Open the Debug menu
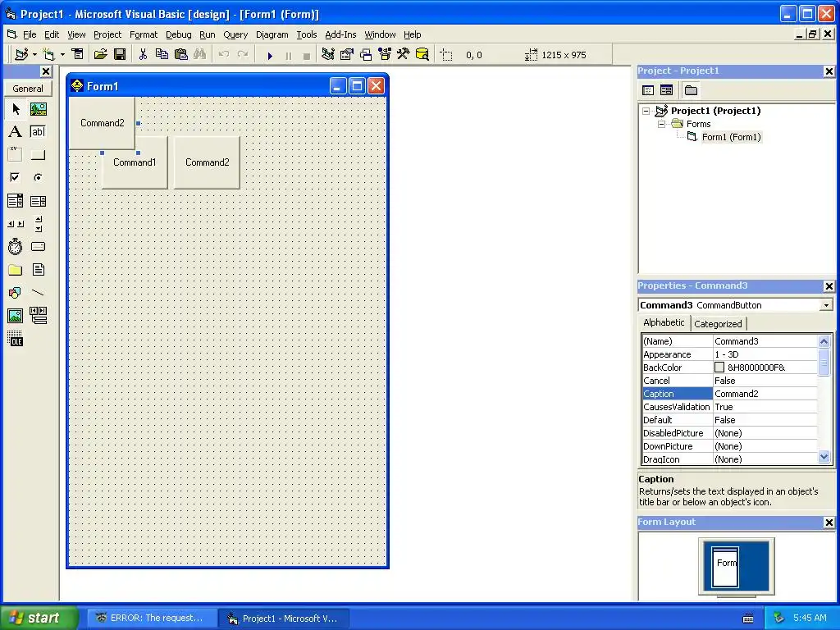 tap(178, 34)
